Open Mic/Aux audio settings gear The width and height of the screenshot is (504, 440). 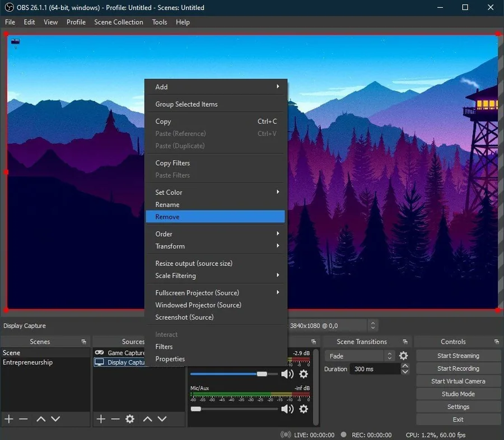pos(304,409)
